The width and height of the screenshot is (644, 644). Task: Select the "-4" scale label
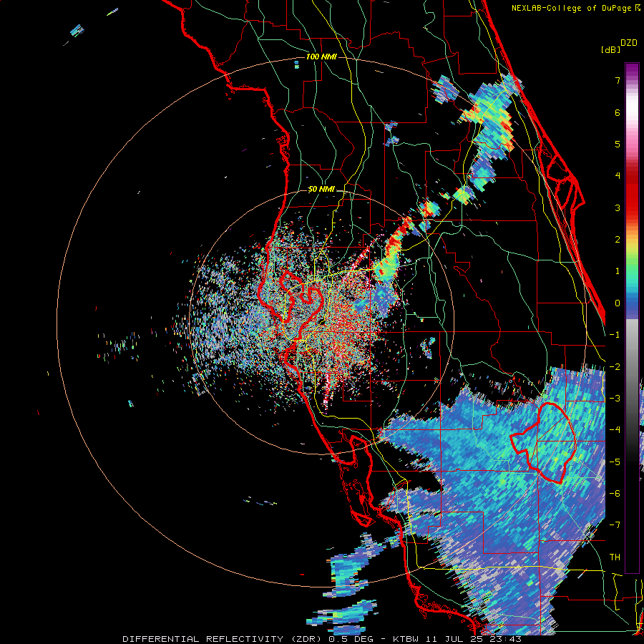click(615, 430)
